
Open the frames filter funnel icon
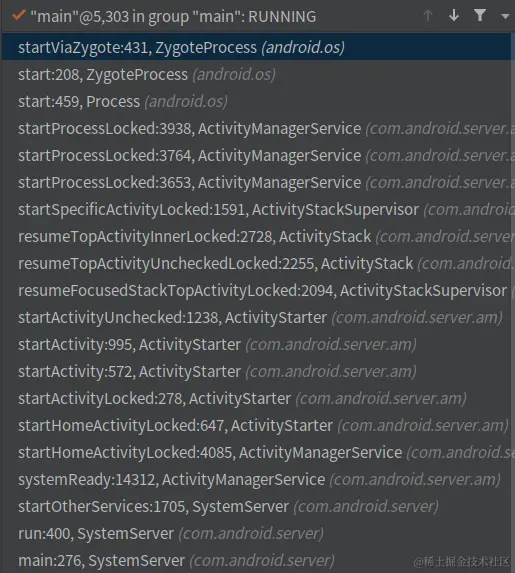pyautogui.click(x=480, y=15)
